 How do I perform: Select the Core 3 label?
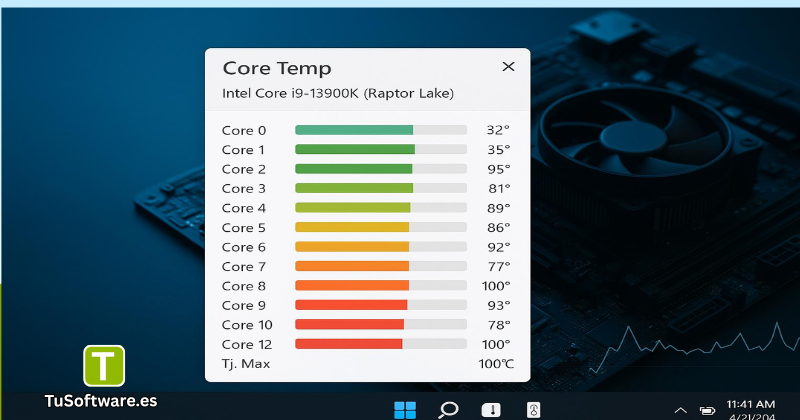[x=244, y=189]
